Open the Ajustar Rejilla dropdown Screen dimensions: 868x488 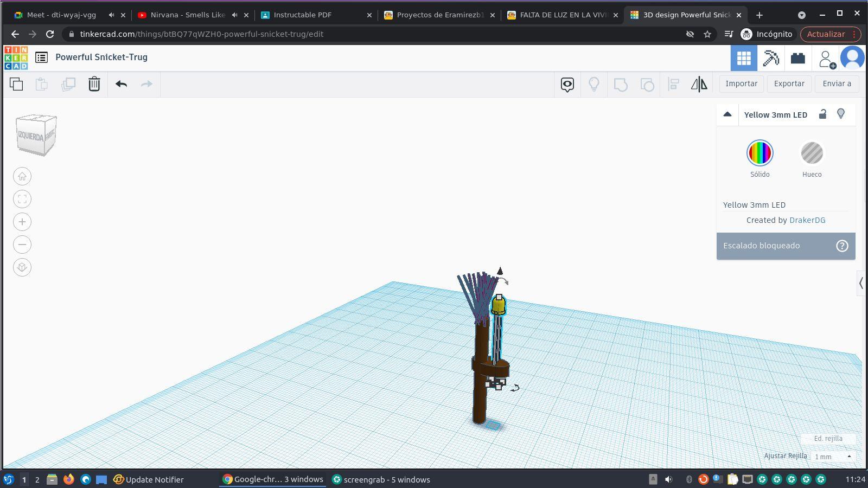coord(833,457)
